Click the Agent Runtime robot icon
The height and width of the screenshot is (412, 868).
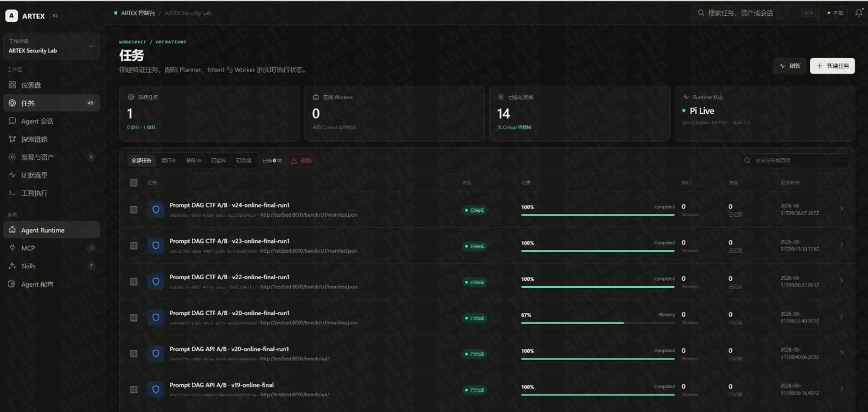tap(12, 230)
